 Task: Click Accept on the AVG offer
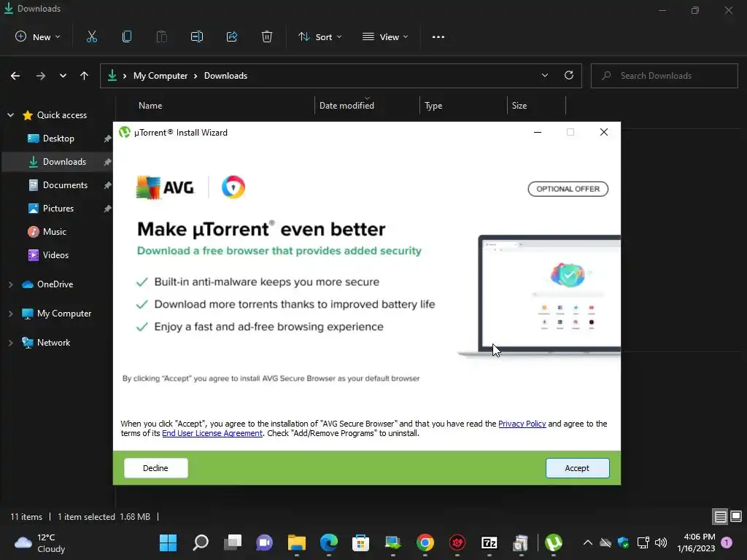coord(578,468)
